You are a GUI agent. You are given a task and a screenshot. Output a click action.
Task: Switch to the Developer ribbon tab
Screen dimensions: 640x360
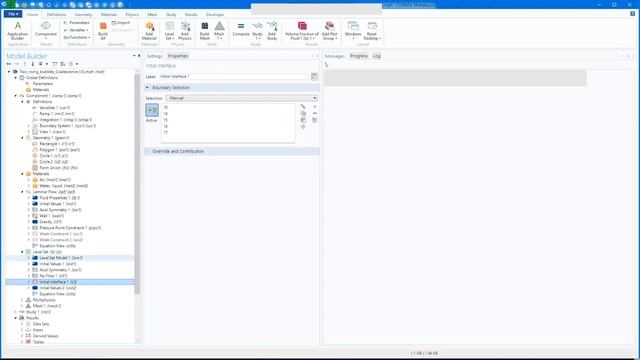click(x=215, y=14)
